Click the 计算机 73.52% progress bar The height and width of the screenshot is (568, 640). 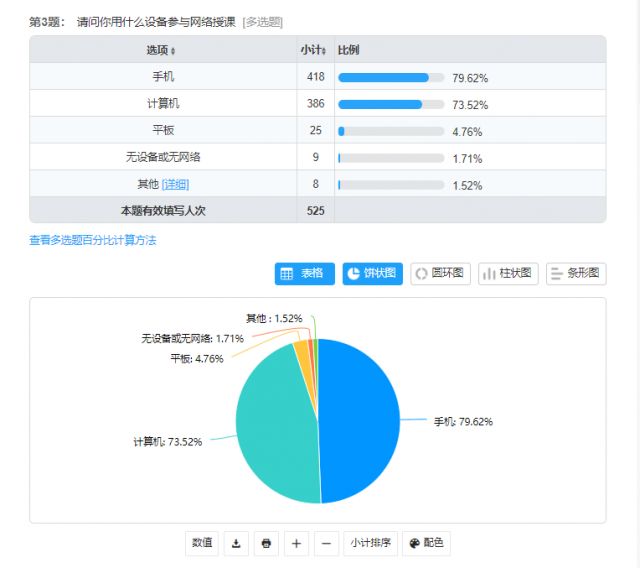(x=390, y=104)
